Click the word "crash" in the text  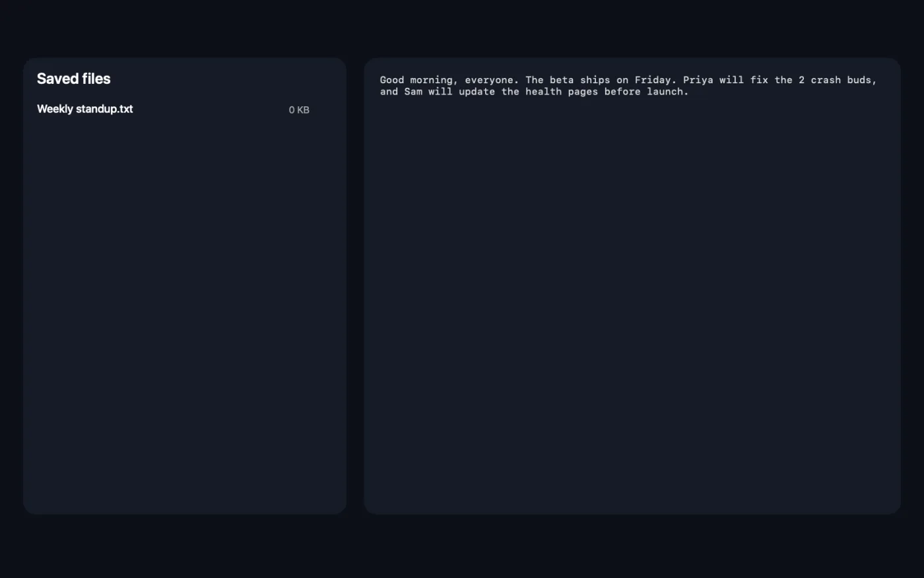(x=826, y=80)
